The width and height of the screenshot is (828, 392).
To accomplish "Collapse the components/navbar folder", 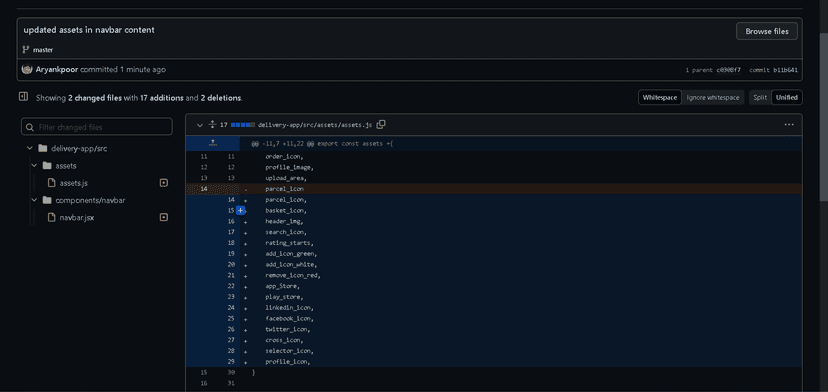I will pos(34,200).
